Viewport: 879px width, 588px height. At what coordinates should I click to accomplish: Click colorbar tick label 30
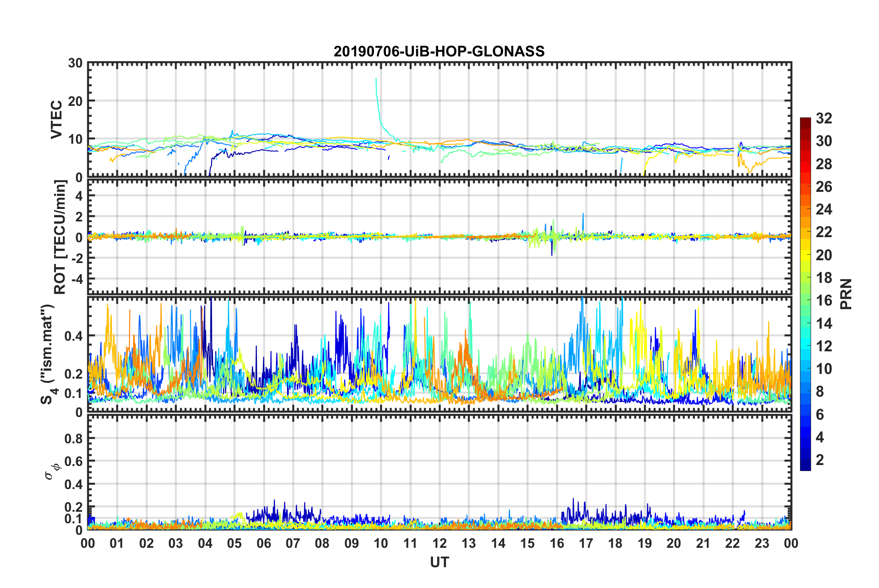point(824,141)
